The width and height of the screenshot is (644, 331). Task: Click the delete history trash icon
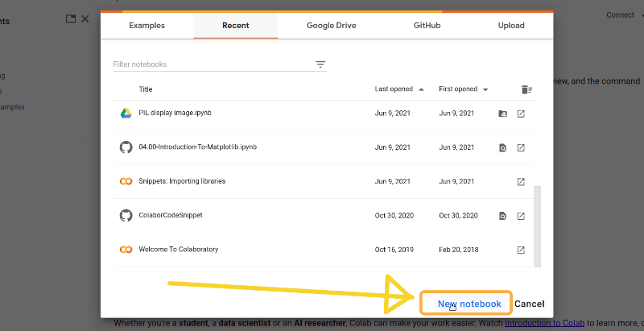pyautogui.click(x=526, y=89)
